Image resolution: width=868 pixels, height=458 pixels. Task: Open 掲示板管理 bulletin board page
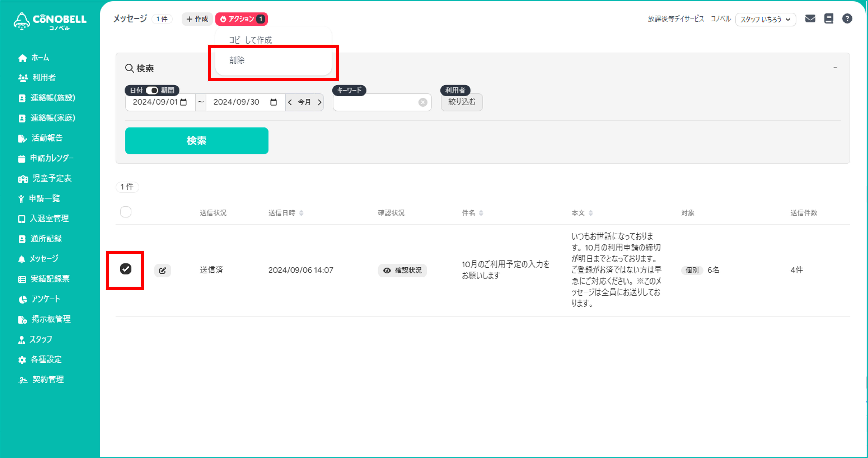(x=45, y=319)
